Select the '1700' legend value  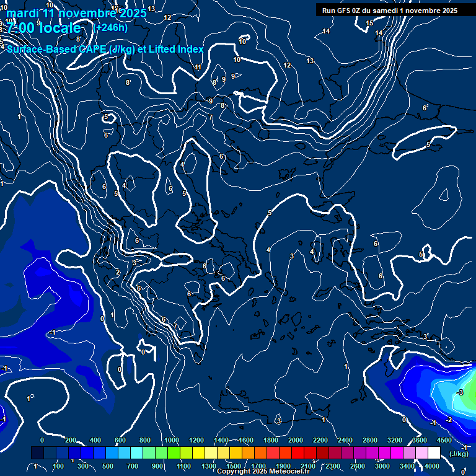click(258, 466)
